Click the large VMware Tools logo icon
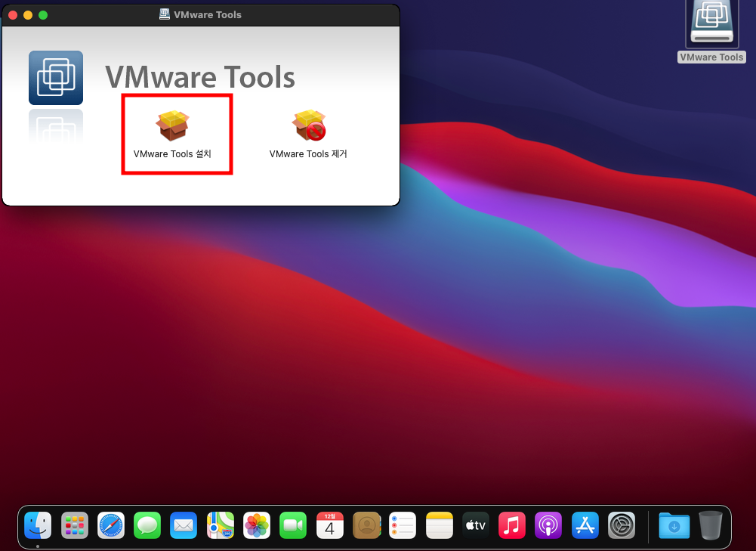The height and width of the screenshot is (551, 756). [56, 78]
